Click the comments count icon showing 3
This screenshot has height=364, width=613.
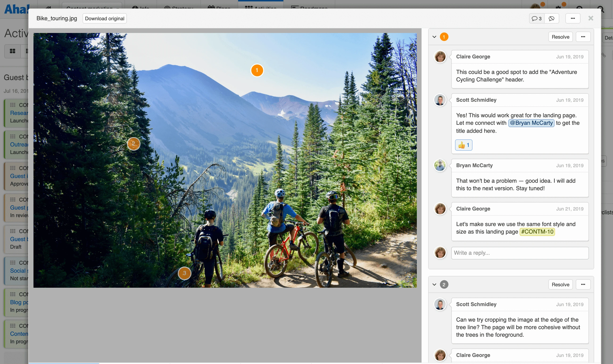pos(537,18)
